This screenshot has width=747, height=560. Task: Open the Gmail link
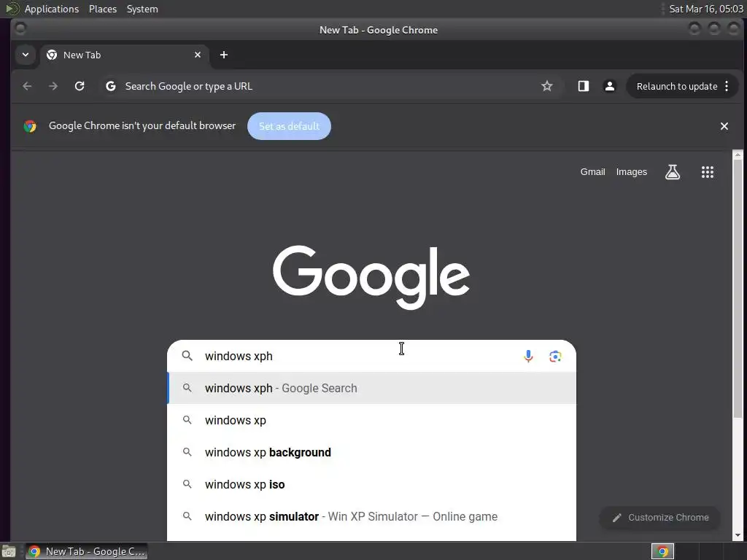coord(592,172)
